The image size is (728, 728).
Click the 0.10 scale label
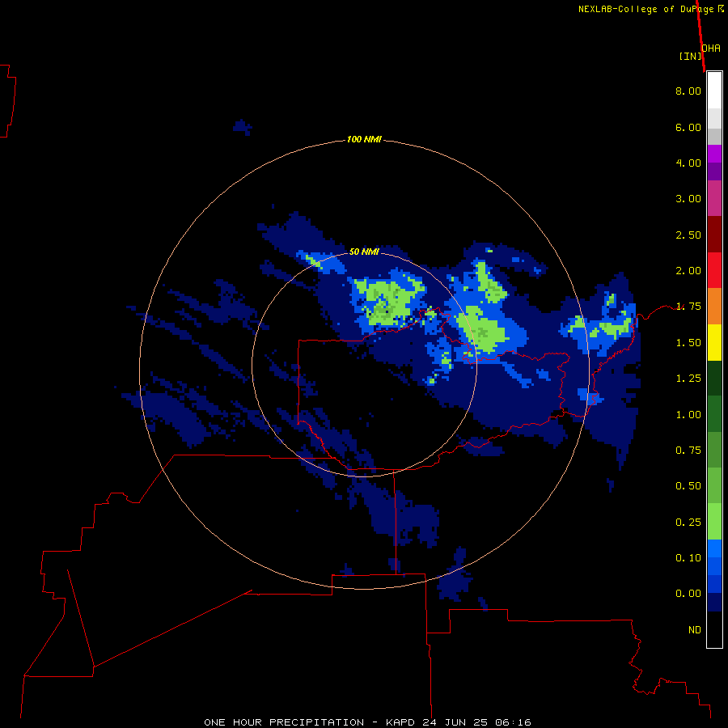pos(688,558)
